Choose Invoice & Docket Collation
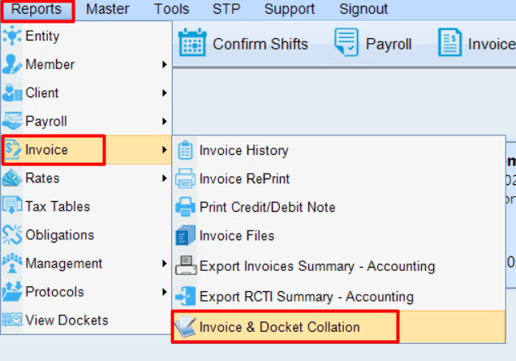This screenshot has width=516, height=361. click(339, 327)
